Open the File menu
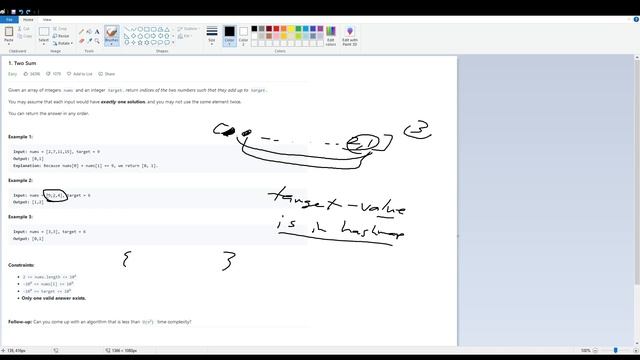640x360 pixels. coord(9,20)
